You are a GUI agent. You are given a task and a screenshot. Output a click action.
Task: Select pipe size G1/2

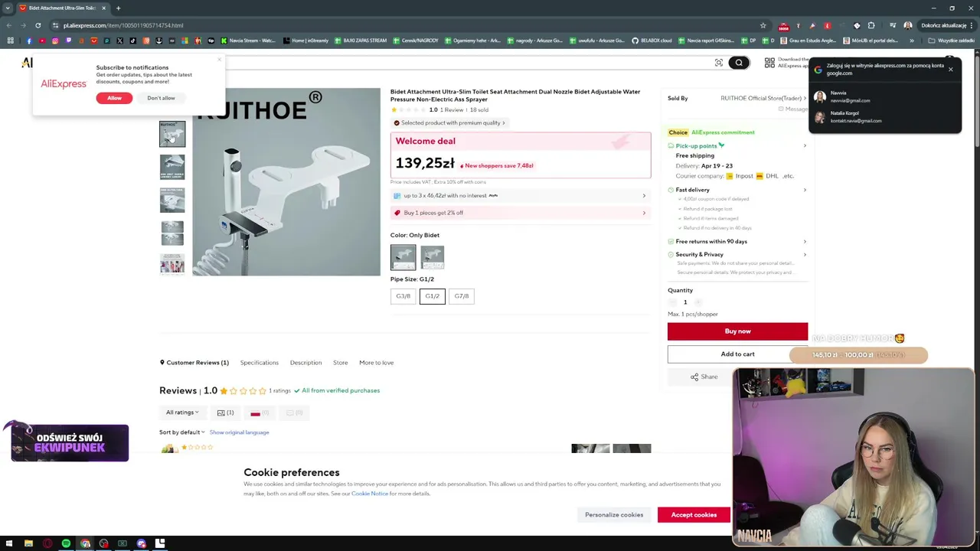tap(433, 296)
